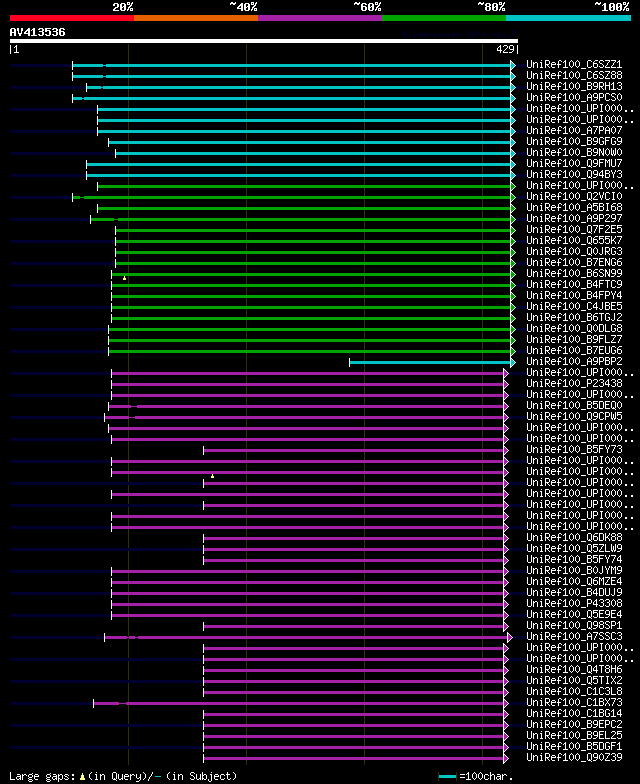
Task: Select the UniRef100_B6TGJ2 label
Action: click(x=574, y=318)
